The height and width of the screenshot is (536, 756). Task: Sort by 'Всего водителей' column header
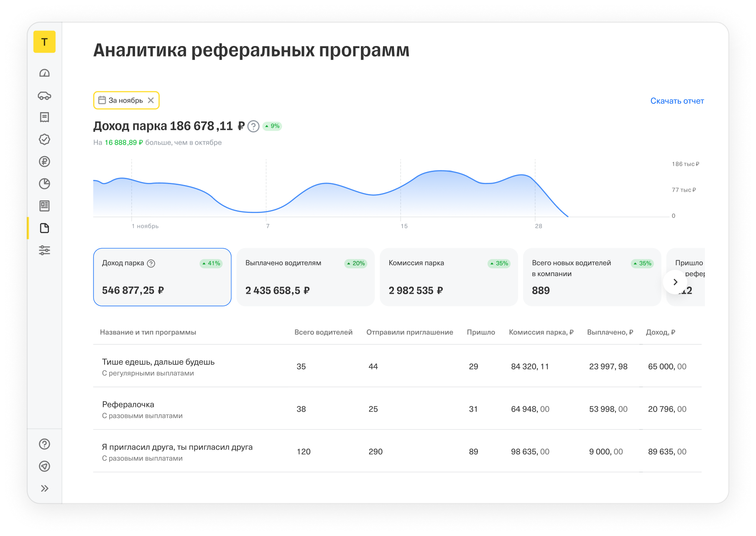point(323,332)
